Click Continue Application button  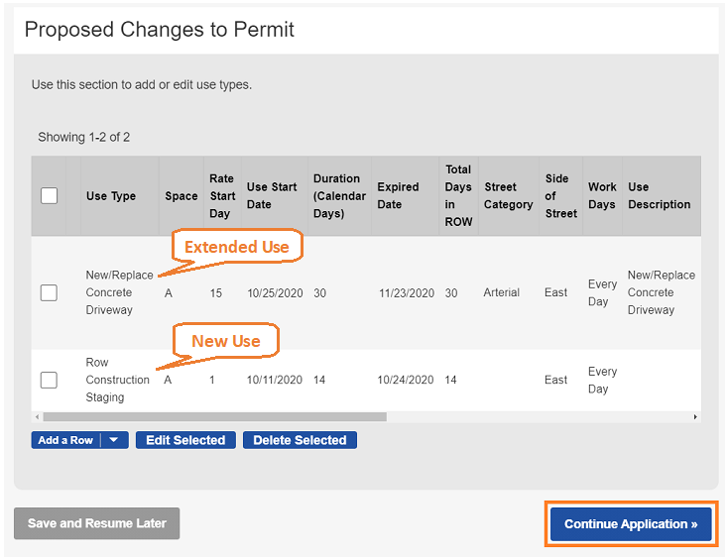click(x=631, y=523)
